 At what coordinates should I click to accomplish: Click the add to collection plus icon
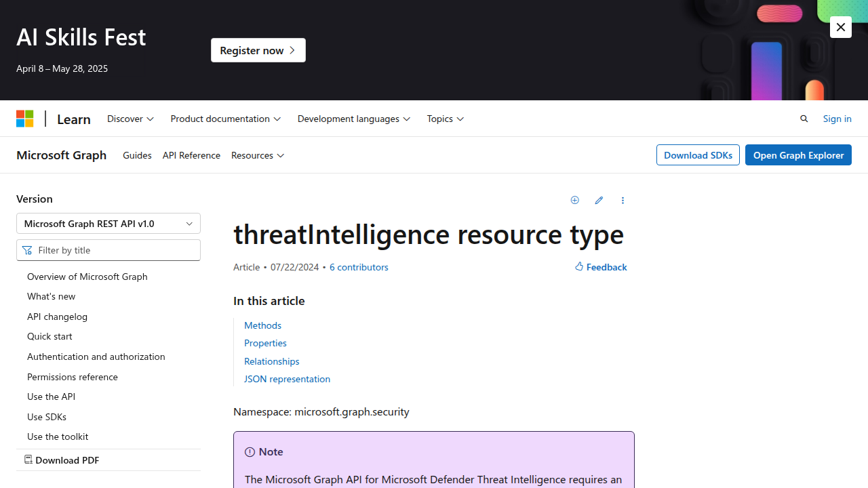(x=575, y=201)
